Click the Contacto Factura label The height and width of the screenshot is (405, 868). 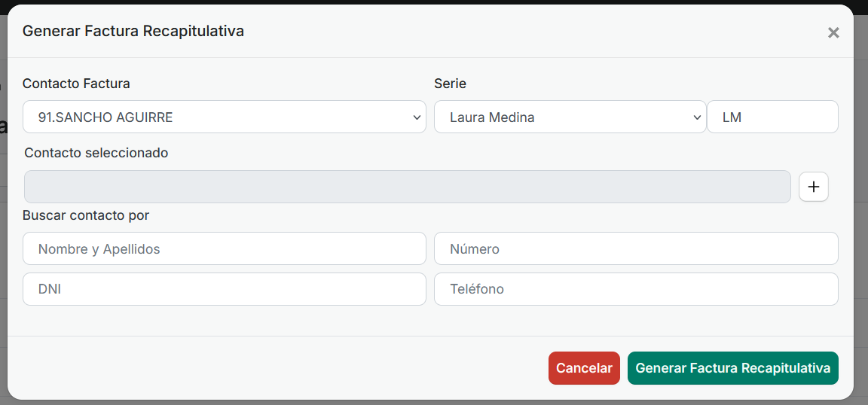pos(76,84)
